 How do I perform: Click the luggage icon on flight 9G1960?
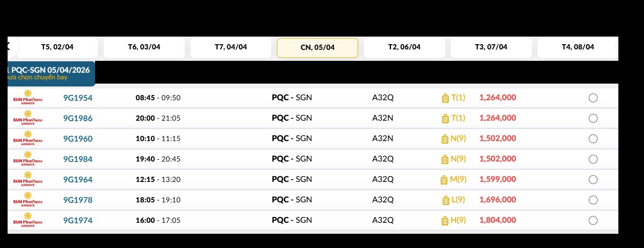(x=445, y=139)
